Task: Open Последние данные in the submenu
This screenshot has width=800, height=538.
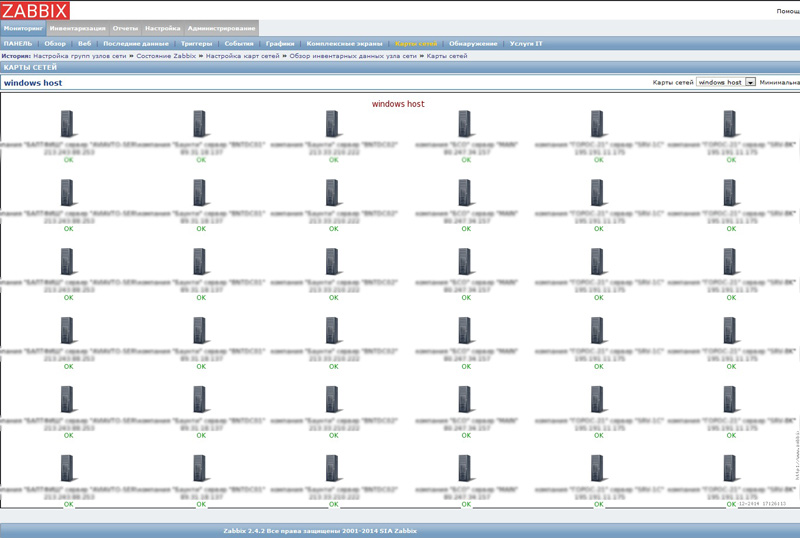Action: (136, 44)
